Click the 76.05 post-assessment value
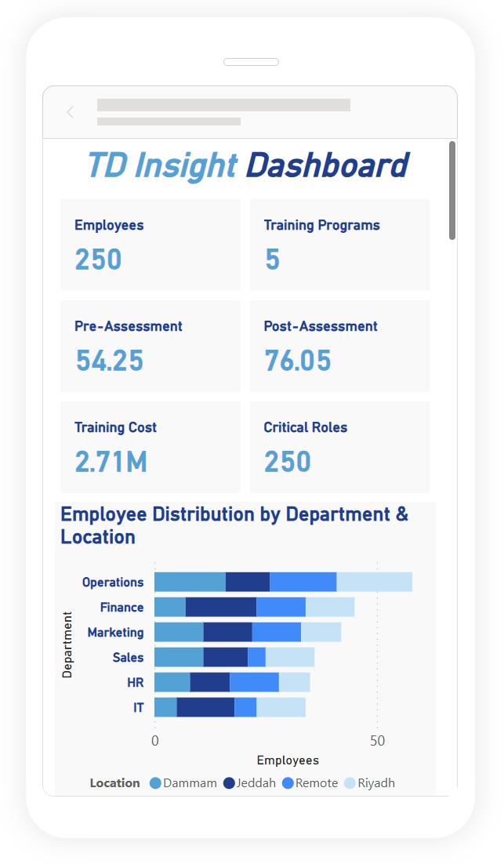 coord(298,361)
